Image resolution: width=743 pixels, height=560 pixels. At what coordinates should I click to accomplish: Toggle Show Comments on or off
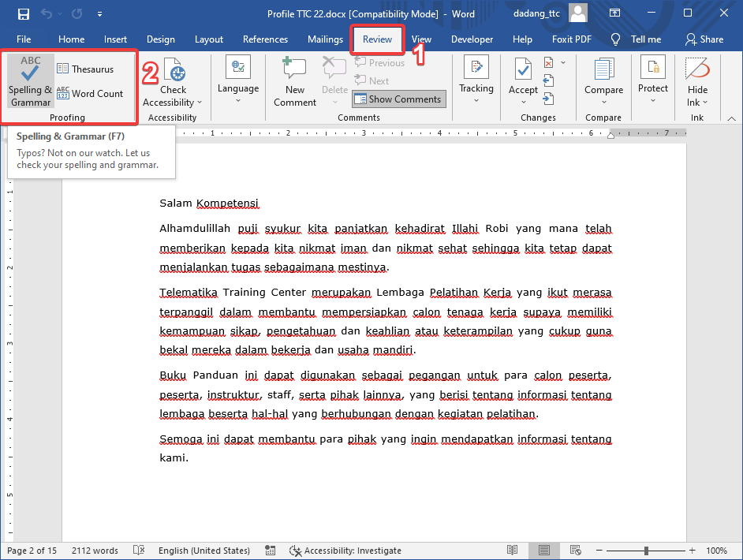click(x=398, y=99)
